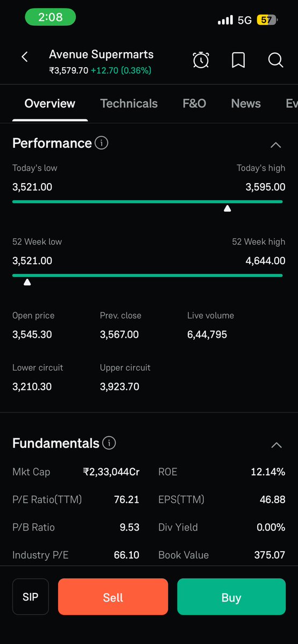The width and height of the screenshot is (298, 644).
Task: Tap P/E Ratio(TTM) value 76.21
Action: pyautogui.click(x=127, y=500)
